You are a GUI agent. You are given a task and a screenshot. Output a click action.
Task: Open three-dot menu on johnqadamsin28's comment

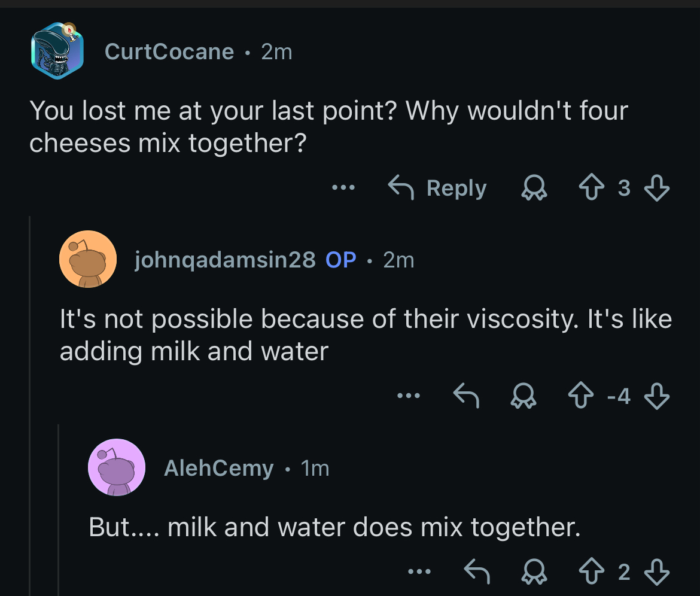tap(409, 396)
